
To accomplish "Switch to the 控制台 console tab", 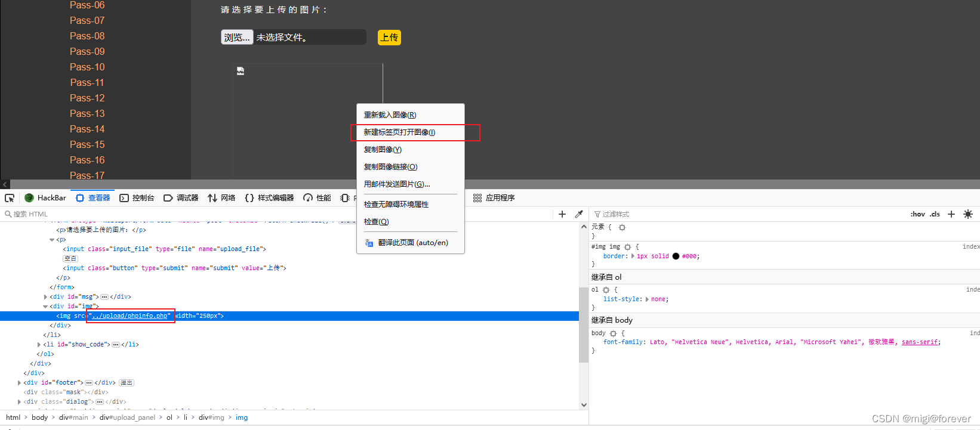I will (137, 198).
